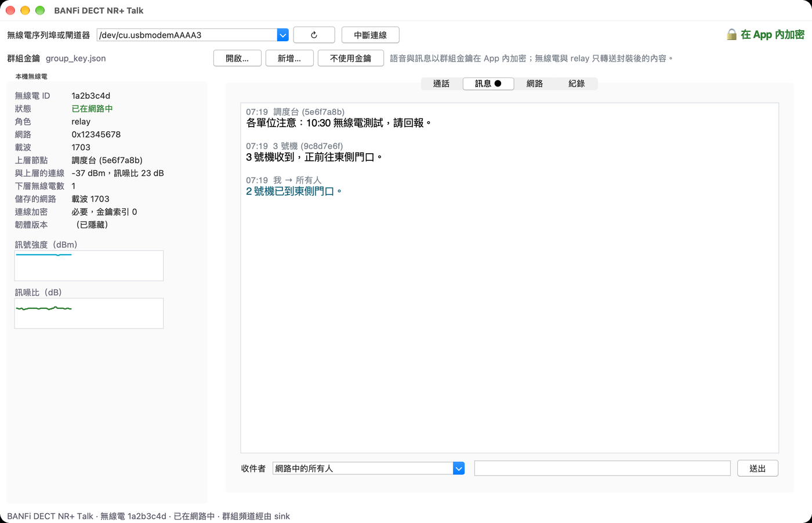
Task: Click the sent message 2 號機已到東側門口
Action: (294, 192)
